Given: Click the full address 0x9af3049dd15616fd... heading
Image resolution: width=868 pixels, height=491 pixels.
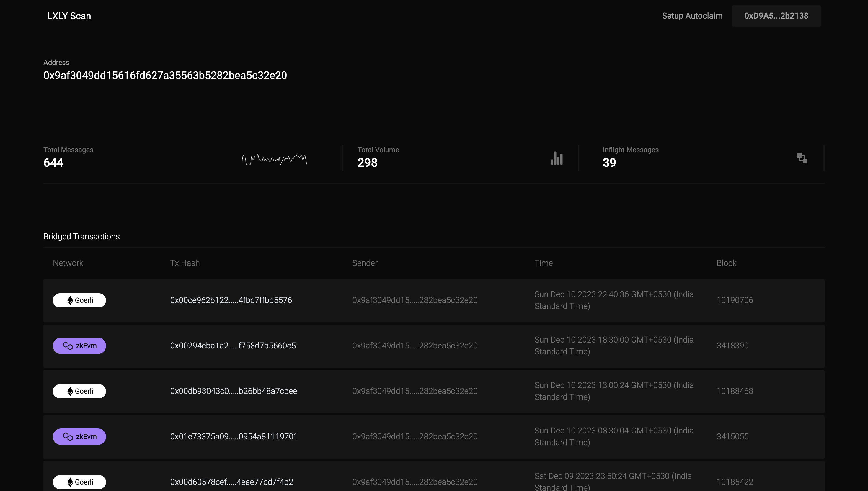Looking at the screenshot, I should [165, 76].
